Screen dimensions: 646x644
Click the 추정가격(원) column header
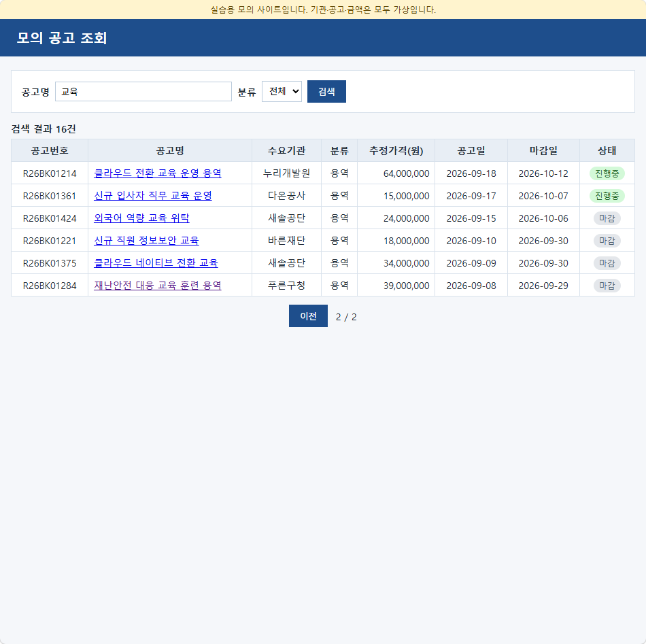tap(396, 151)
